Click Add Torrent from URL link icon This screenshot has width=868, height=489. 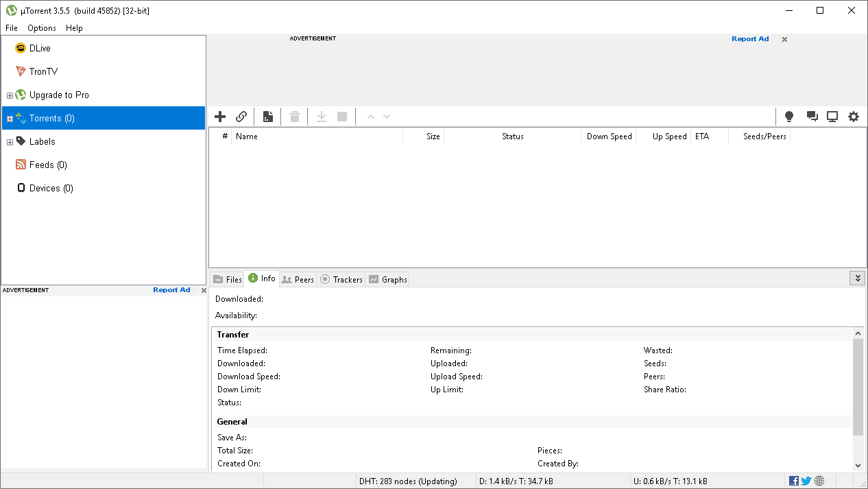241,117
